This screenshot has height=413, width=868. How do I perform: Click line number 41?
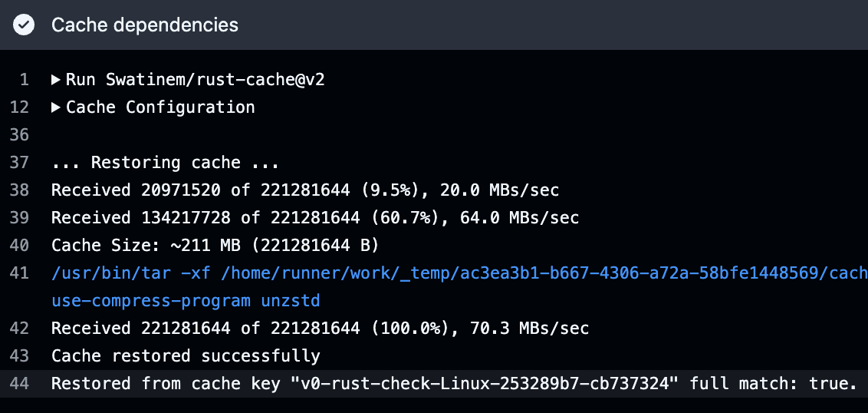(19, 273)
